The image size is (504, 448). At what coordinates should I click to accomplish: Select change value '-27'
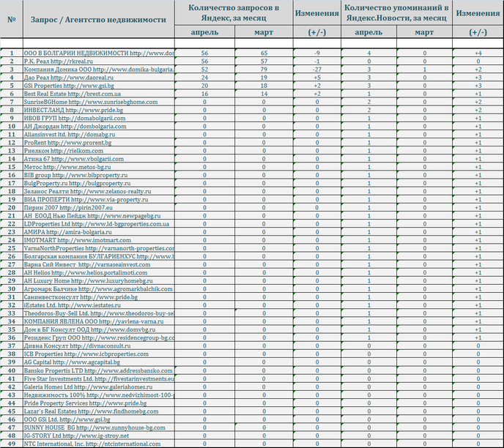317,70
